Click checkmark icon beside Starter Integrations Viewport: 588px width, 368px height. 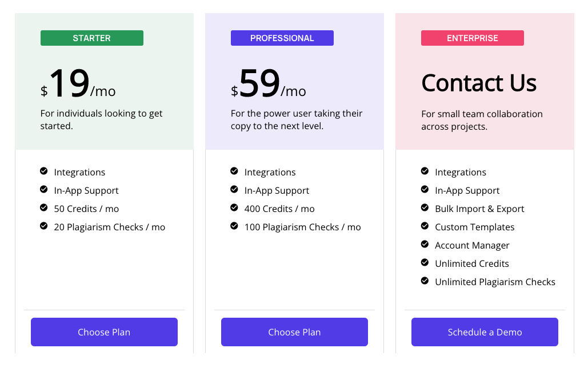click(x=44, y=171)
